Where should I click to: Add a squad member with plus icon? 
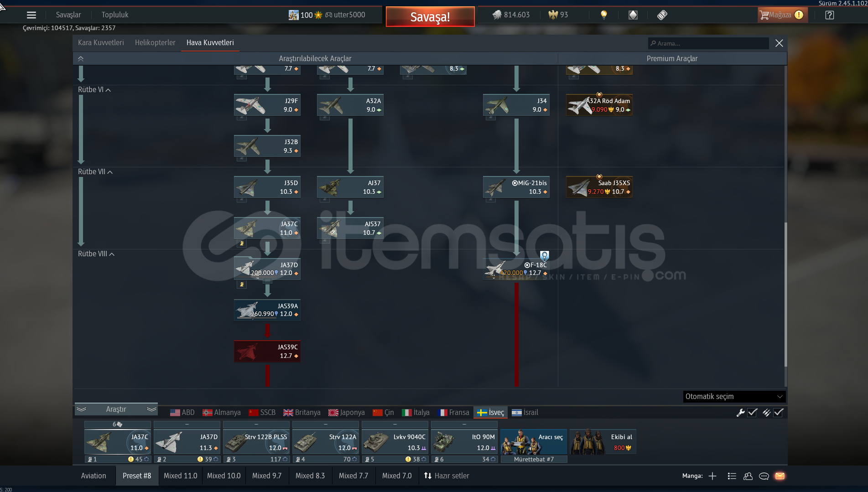[x=712, y=476]
